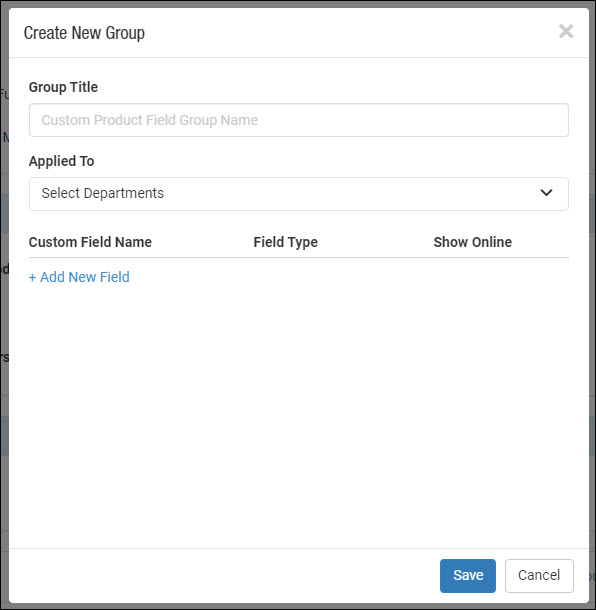This screenshot has height=610, width=596.
Task: Click the Field Type column header
Action: point(286,242)
